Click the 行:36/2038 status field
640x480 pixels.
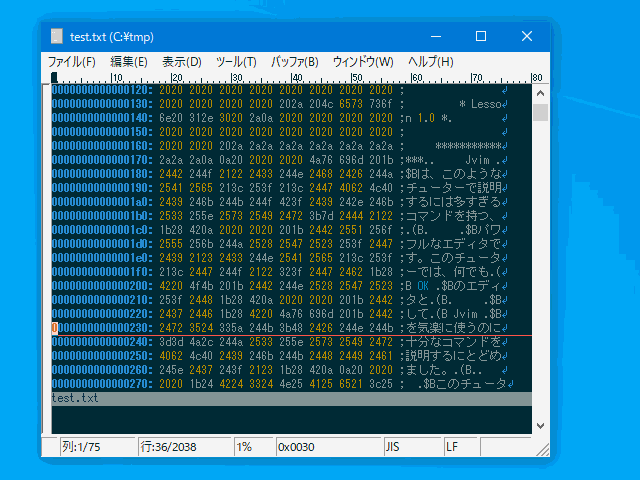coord(184,447)
